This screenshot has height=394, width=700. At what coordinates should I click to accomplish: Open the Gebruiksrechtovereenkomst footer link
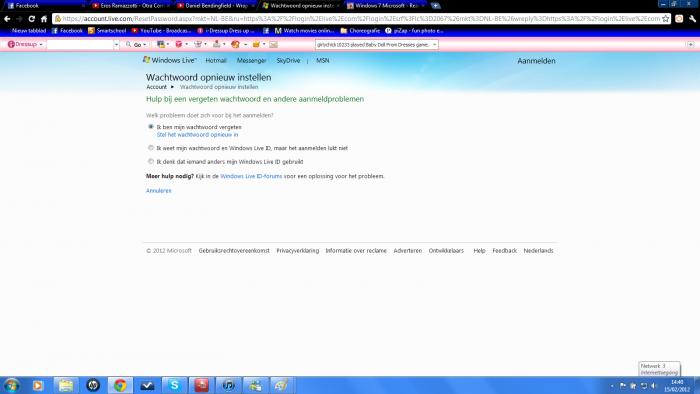pos(234,251)
